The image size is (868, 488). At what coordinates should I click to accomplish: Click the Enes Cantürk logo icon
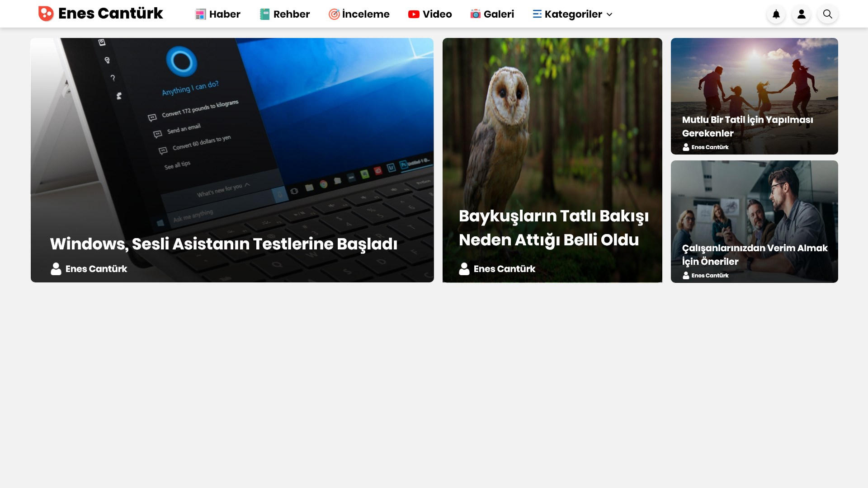click(46, 14)
